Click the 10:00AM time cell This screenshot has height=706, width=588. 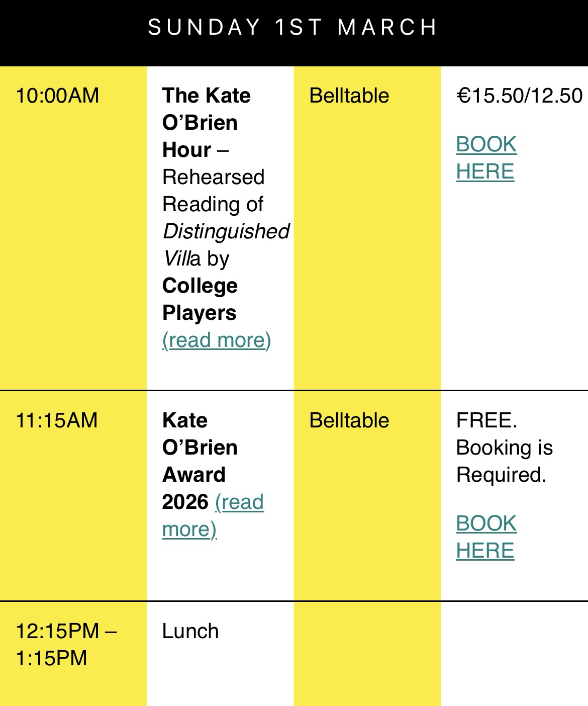[57, 96]
